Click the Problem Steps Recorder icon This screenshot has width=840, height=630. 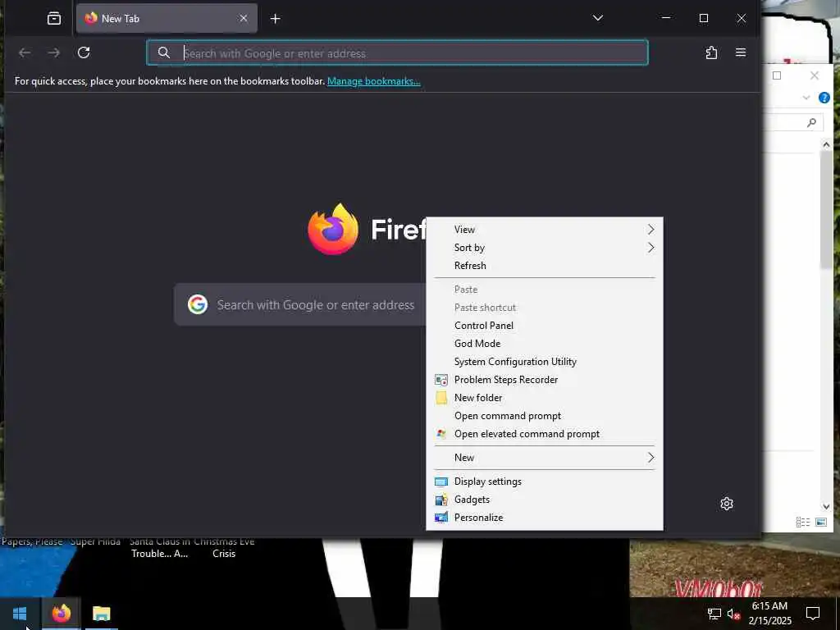(441, 380)
